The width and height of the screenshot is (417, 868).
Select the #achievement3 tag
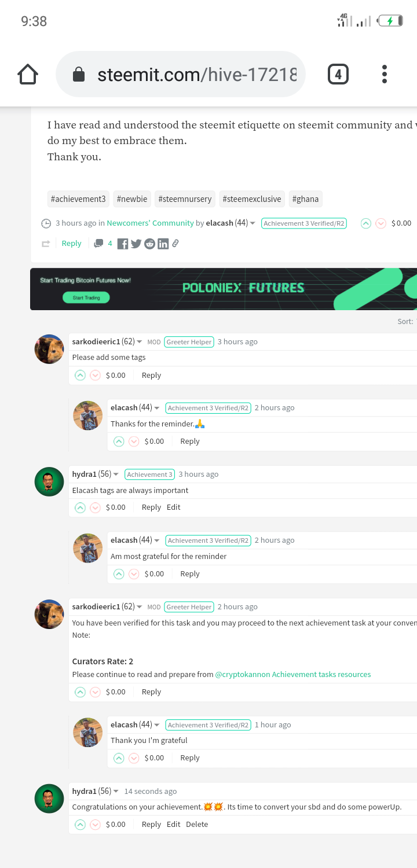[x=78, y=199]
